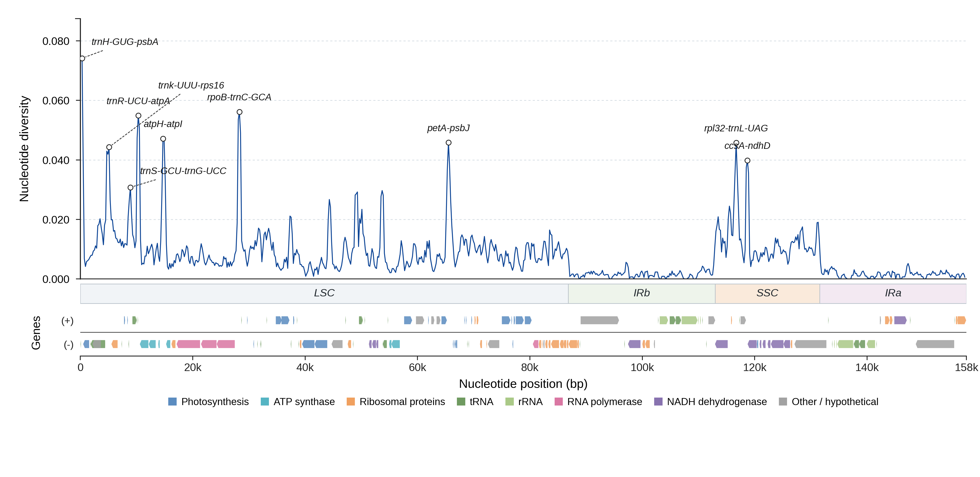Select the 'Genes' track label

[x=36, y=333]
